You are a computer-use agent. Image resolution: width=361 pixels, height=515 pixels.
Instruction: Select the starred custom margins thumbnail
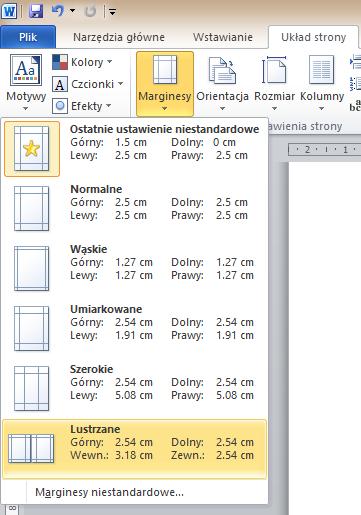[x=32, y=149]
